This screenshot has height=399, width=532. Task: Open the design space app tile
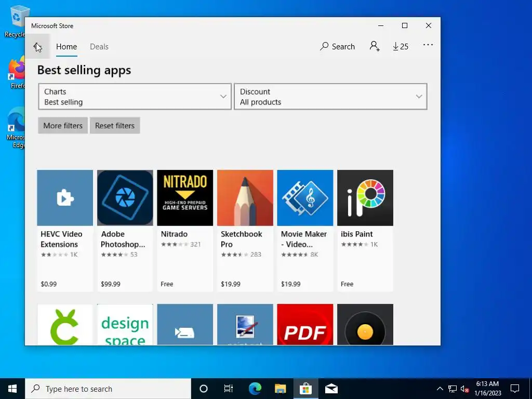click(x=125, y=324)
